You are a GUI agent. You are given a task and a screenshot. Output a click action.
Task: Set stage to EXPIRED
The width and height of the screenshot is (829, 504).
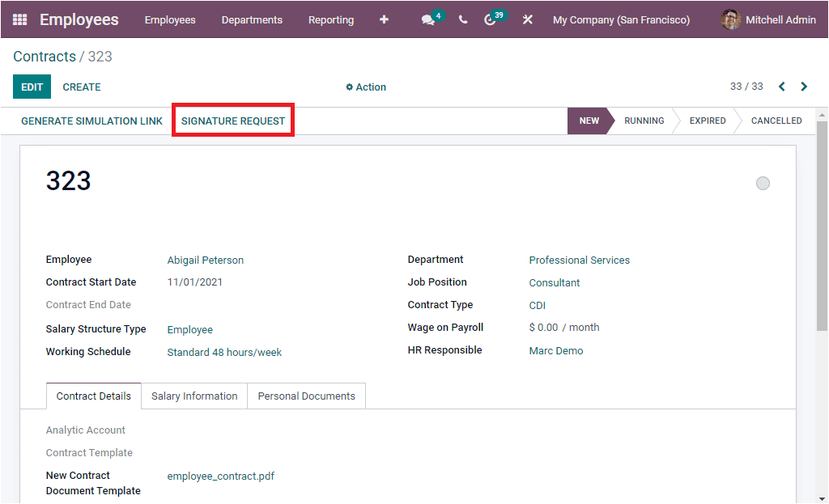[706, 120]
